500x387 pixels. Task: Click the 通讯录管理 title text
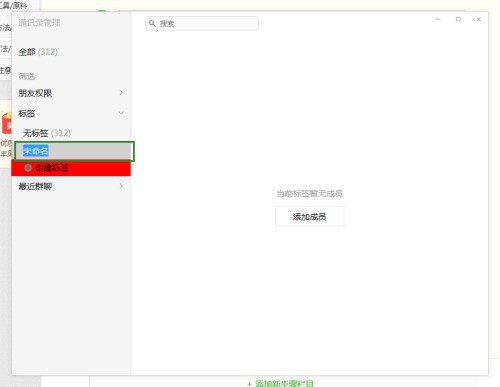[x=39, y=23]
